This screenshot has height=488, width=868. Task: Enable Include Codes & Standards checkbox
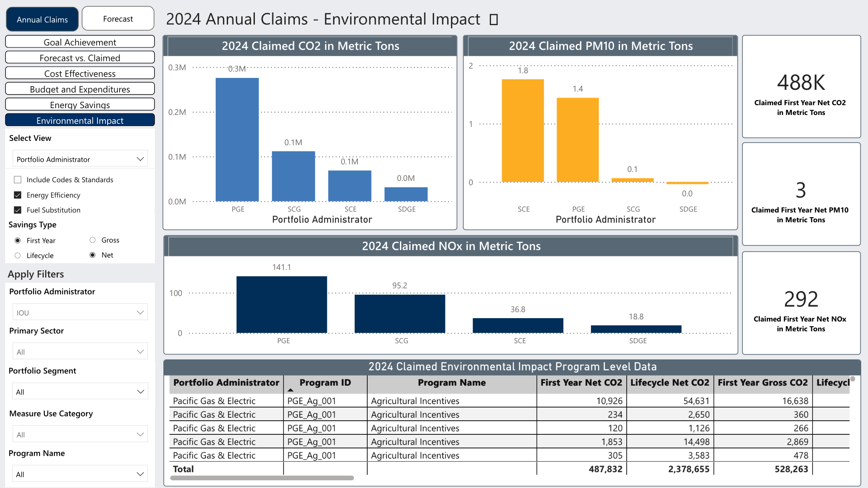[x=17, y=180]
